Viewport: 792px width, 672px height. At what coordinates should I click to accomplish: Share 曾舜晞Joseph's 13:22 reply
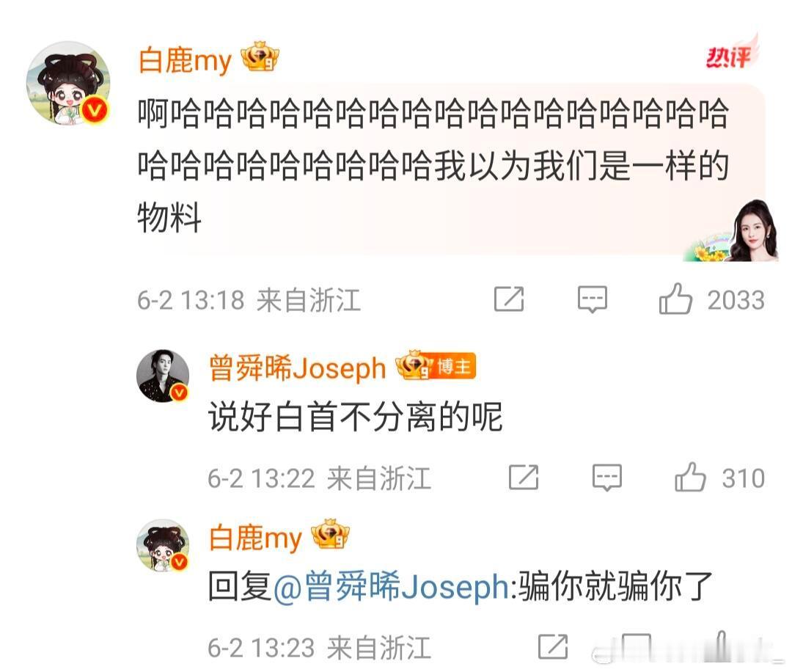coord(524,478)
